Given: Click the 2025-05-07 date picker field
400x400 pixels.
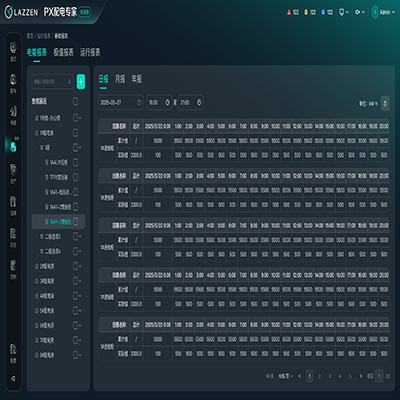Looking at the screenshot, I should (121, 103).
